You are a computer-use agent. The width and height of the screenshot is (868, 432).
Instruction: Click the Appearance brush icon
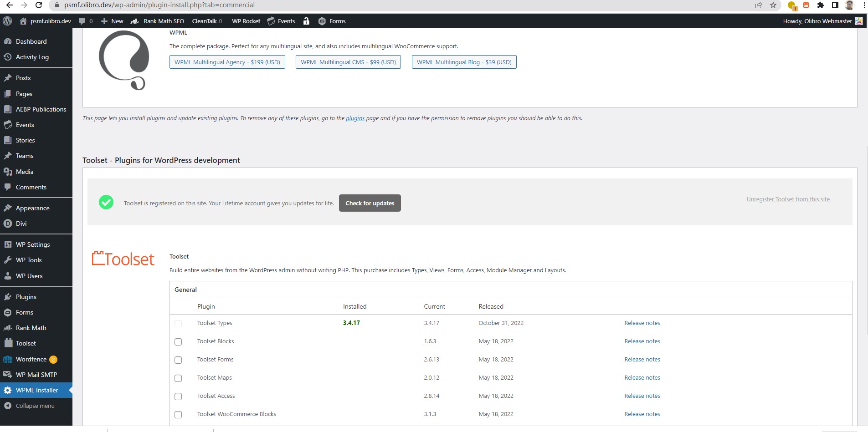tap(8, 208)
